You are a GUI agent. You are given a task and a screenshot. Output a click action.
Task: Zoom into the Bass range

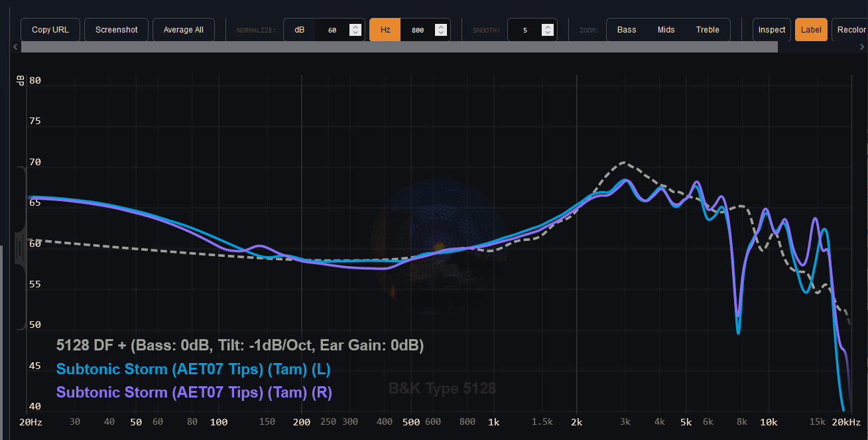click(x=626, y=29)
